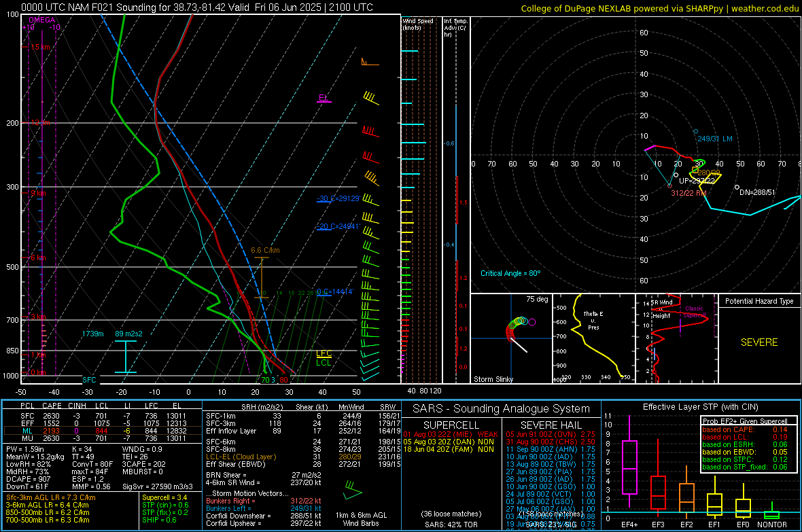Select the highlighted ML parcel row
Image resolution: width=802 pixels, height=532 pixels.
coord(103,431)
